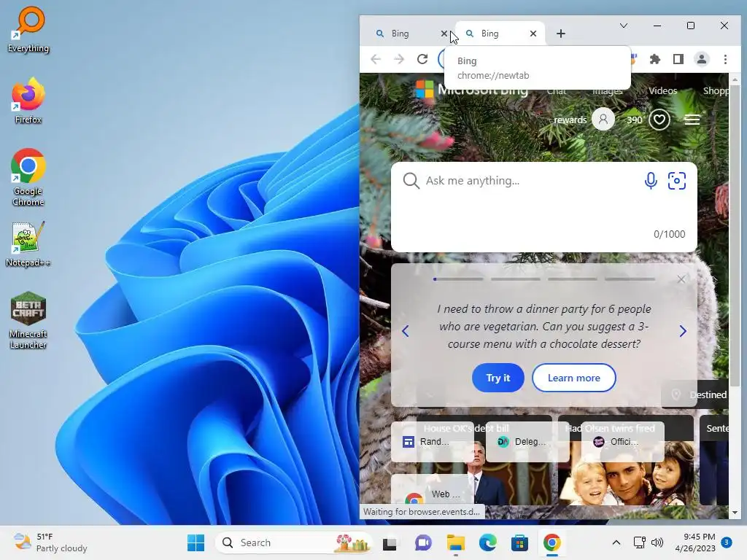The image size is (747, 560).
Task: Open the Minecraft Launcher desktop shortcut
Action: pos(28,320)
